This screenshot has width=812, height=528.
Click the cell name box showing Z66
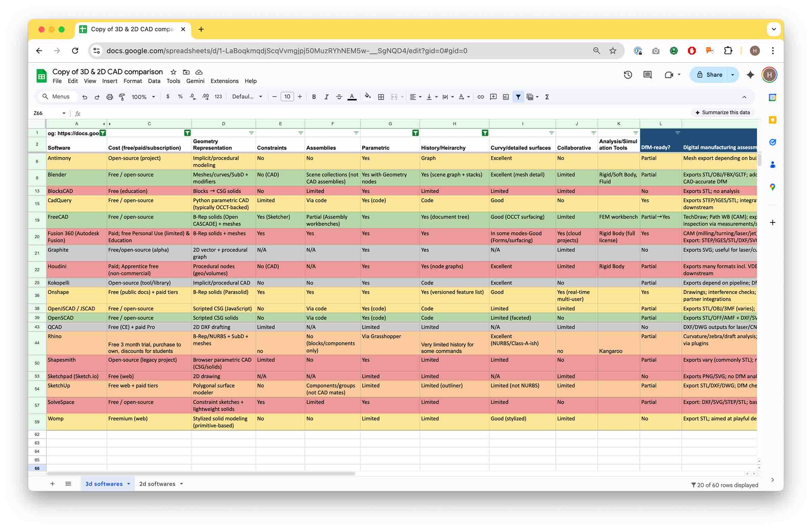point(44,113)
